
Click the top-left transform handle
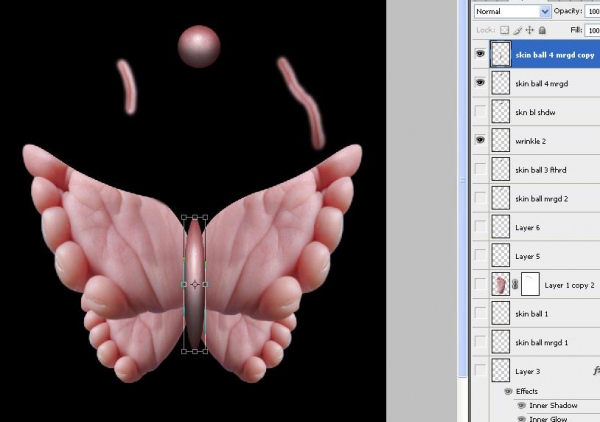click(184, 217)
